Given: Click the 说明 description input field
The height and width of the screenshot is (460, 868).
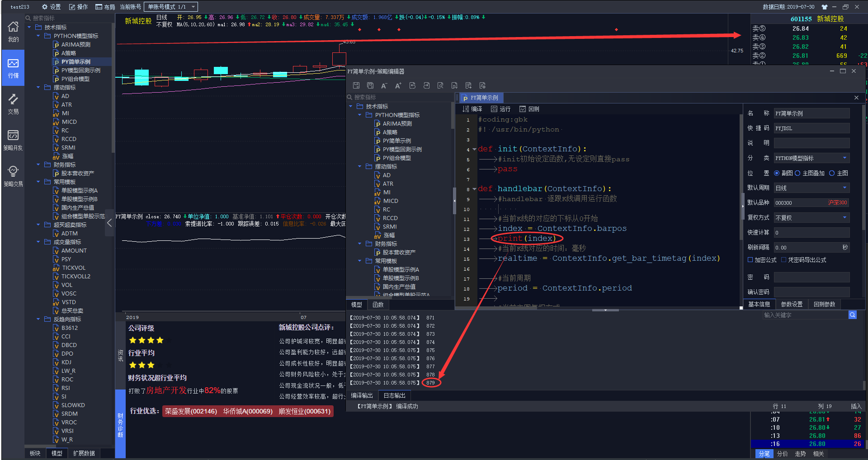Looking at the screenshot, I should tap(811, 143).
